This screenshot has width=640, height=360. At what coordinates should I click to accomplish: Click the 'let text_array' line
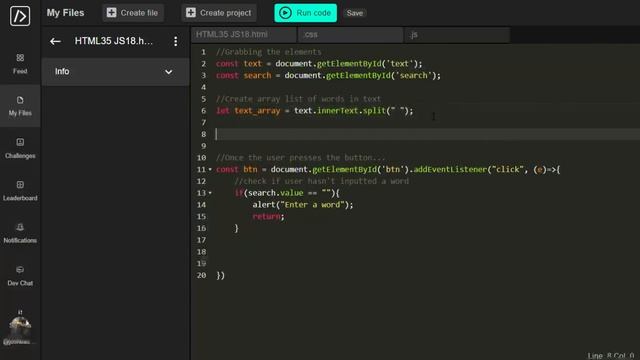(x=315, y=111)
